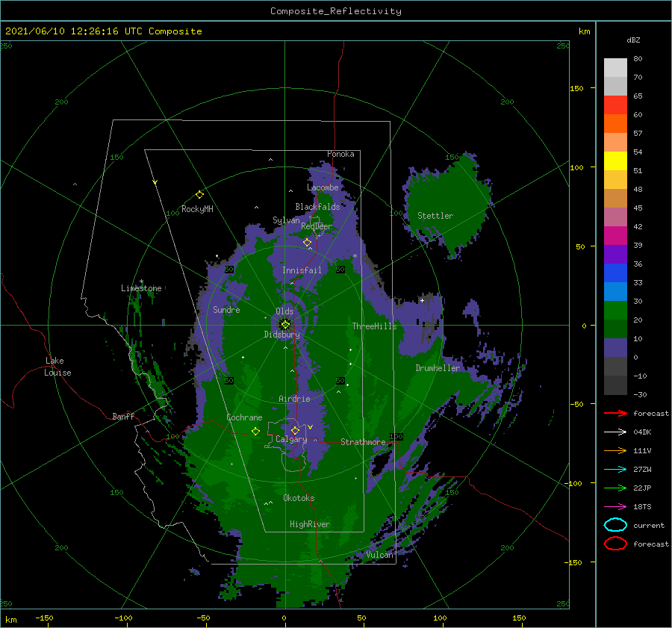Click the 18TS legend text

(x=642, y=507)
